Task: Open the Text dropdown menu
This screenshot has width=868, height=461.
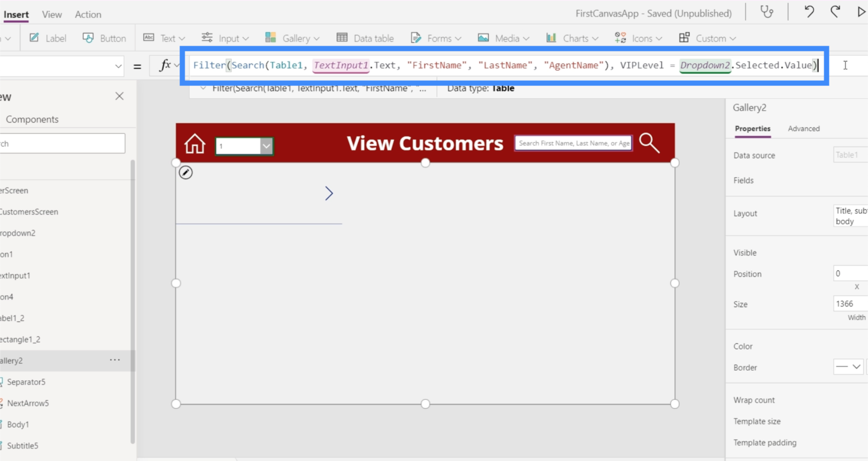Action: [x=164, y=38]
